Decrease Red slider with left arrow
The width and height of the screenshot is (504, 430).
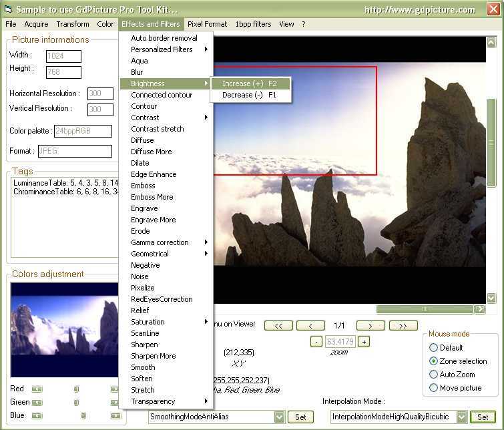click(x=37, y=389)
